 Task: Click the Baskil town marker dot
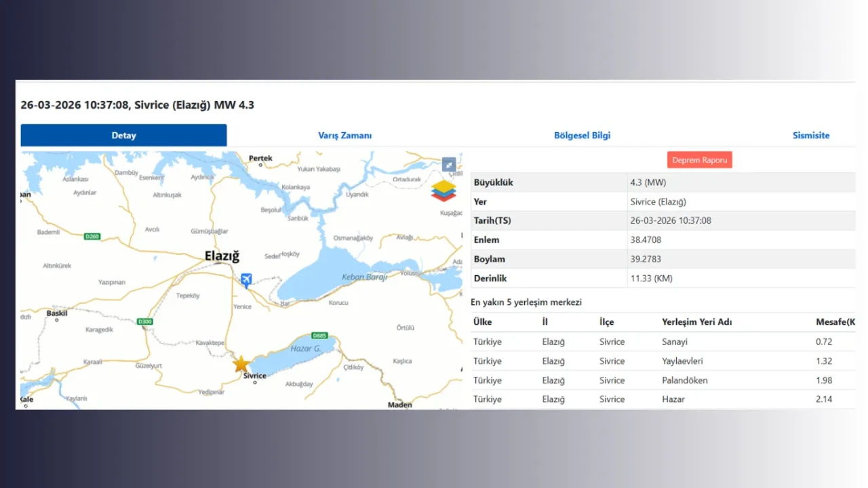[x=57, y=320]
